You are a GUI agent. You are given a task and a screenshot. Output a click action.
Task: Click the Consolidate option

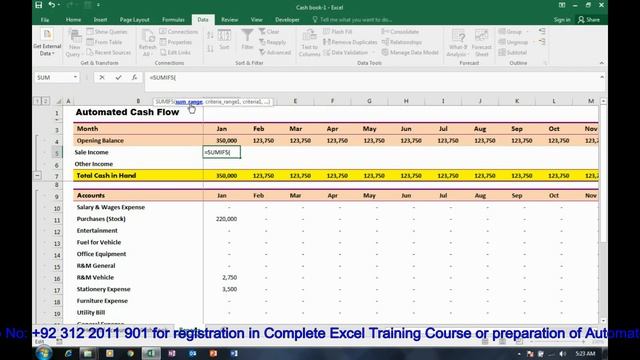click(400, 32)
